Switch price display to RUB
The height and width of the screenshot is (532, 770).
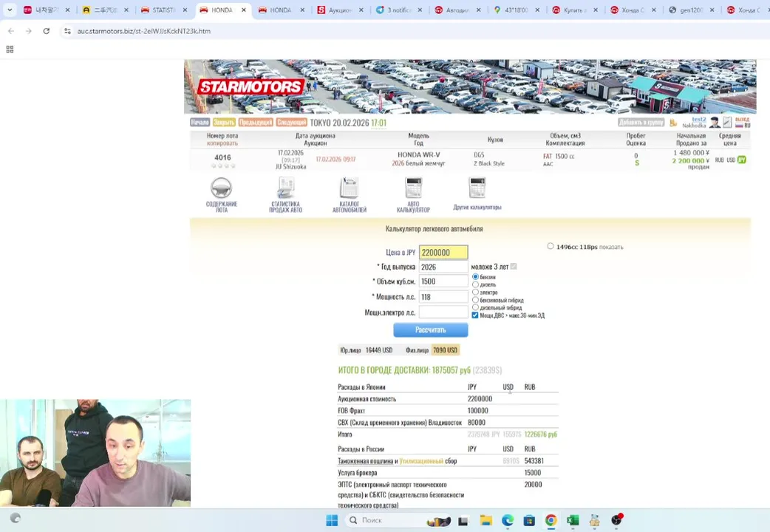(720, 160)
